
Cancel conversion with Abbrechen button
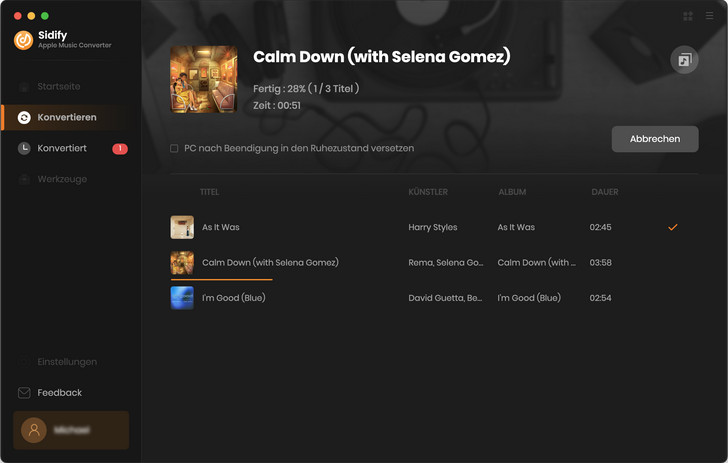tap(655, 139)
